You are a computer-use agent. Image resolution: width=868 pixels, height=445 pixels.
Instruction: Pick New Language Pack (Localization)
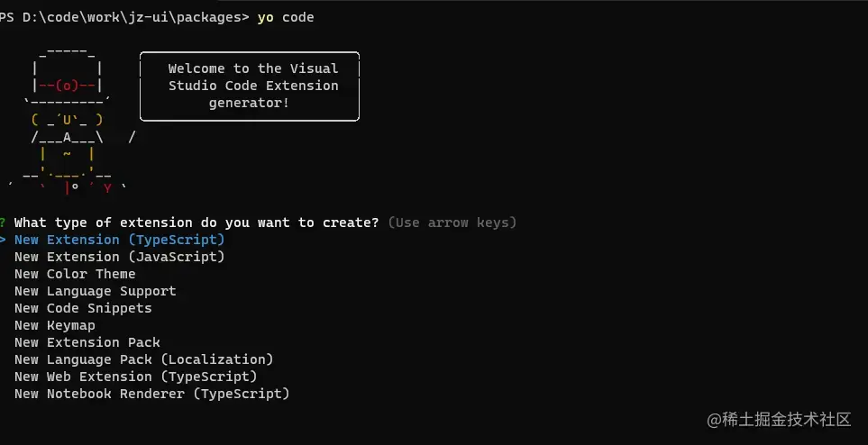[x=143, y=359]
